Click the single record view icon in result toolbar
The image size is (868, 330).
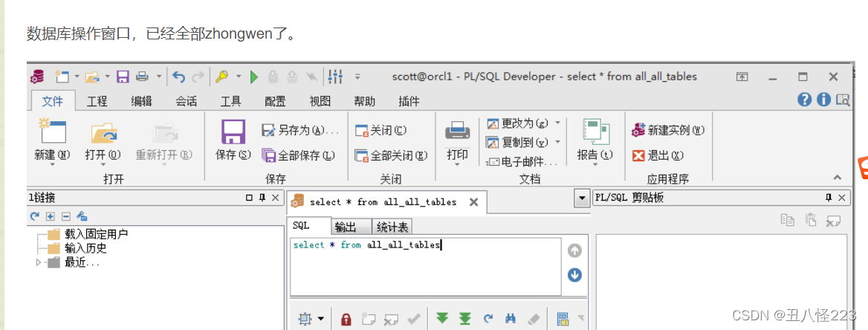[x=563, y=319]
